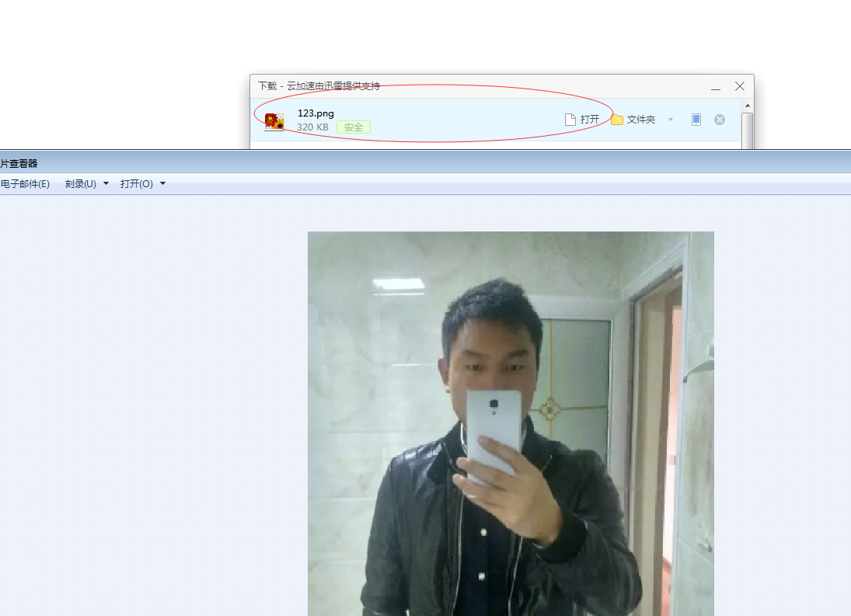Open the 打开(O) menu in the viewer
Image resolution: width=851 pixels, height=616 pixels.
136,184
